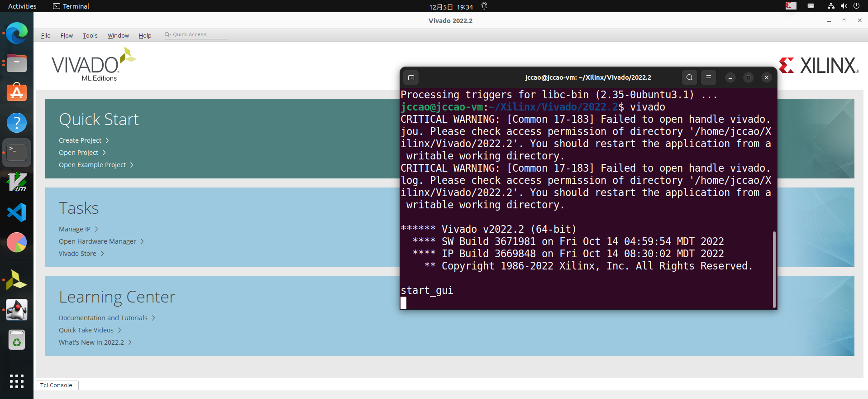Click the Manage IP link
868x399 pixels.
click(x=75, y=229)
